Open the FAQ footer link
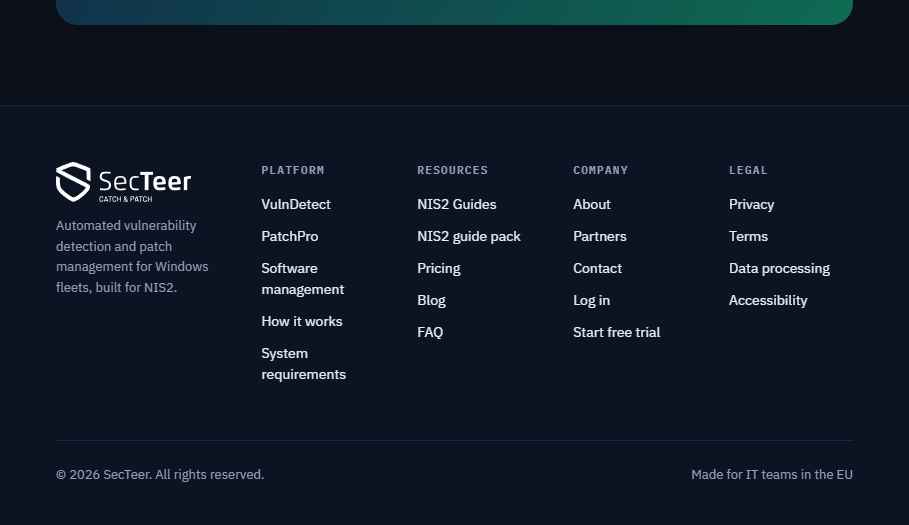 430,332
